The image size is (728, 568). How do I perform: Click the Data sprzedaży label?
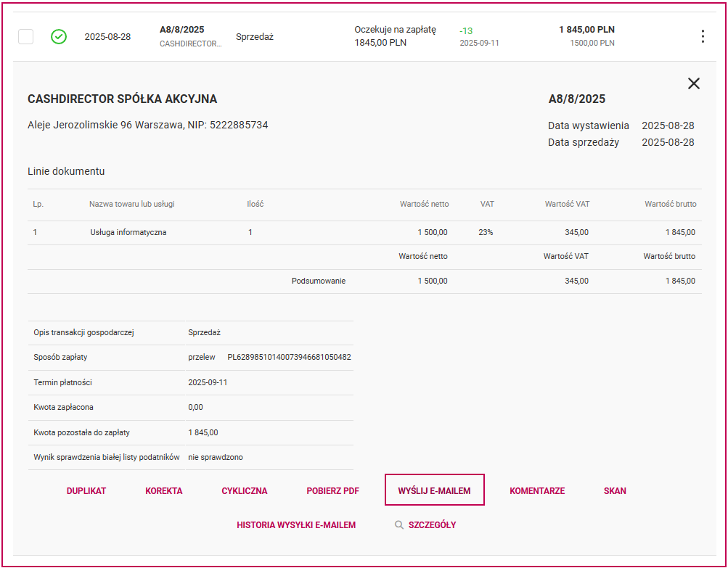pos(583,142)
